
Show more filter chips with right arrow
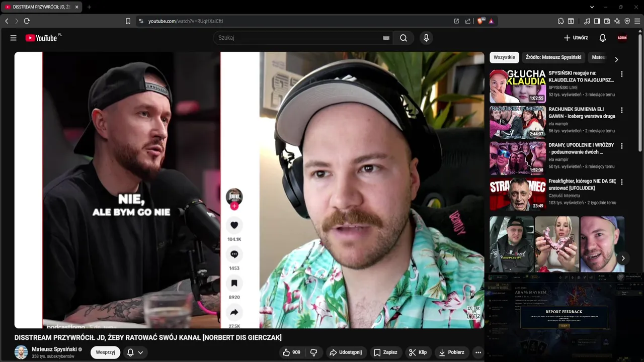[x=616, y=59]
